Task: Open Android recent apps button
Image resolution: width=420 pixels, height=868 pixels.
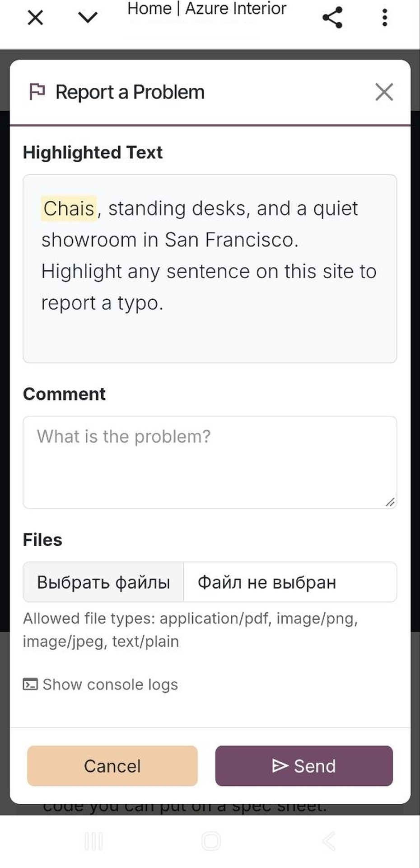Action: 93,841
